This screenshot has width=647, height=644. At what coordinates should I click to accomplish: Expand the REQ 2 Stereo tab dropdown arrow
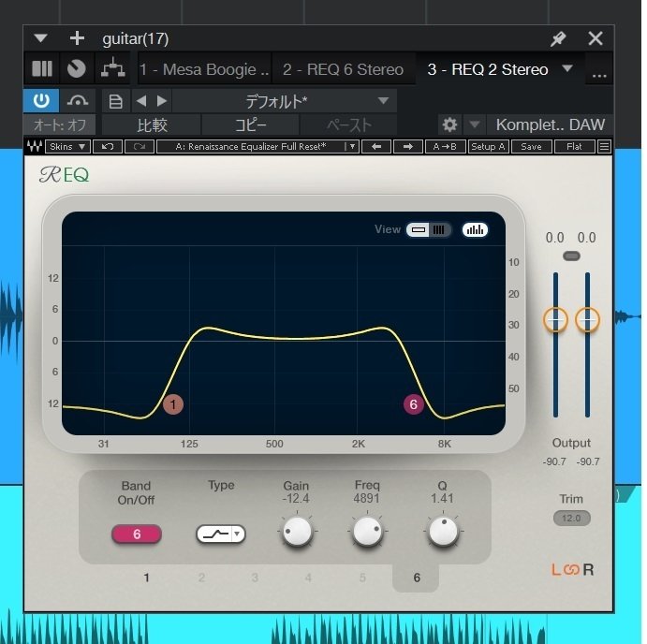pyautogui.click(x=567, y=68)
